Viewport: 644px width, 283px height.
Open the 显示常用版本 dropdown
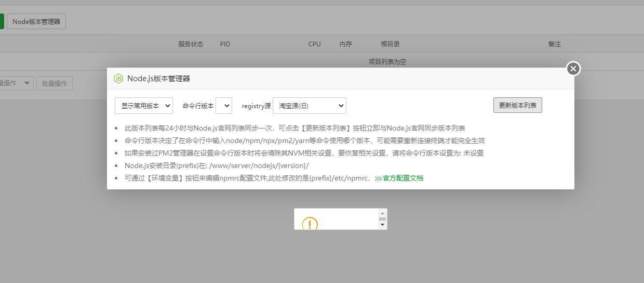tap(144, 106)
